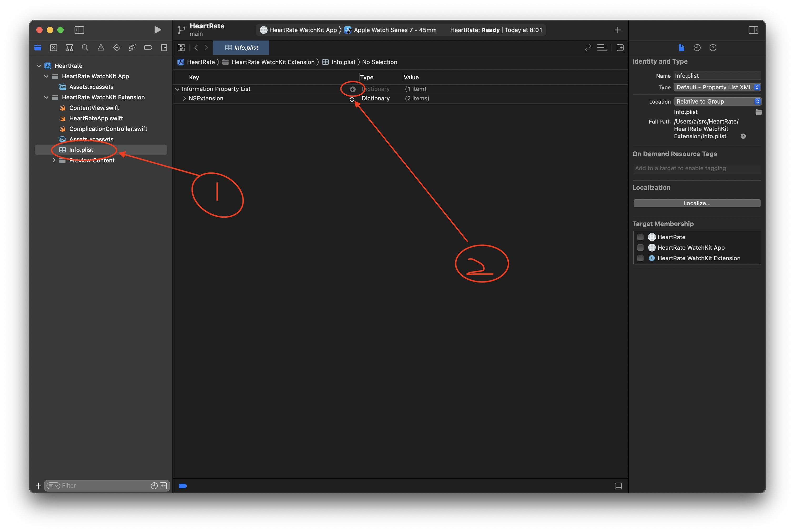Screen dimensions: 795x532
Task: Open the filter options menu icon
Action: 53,486
